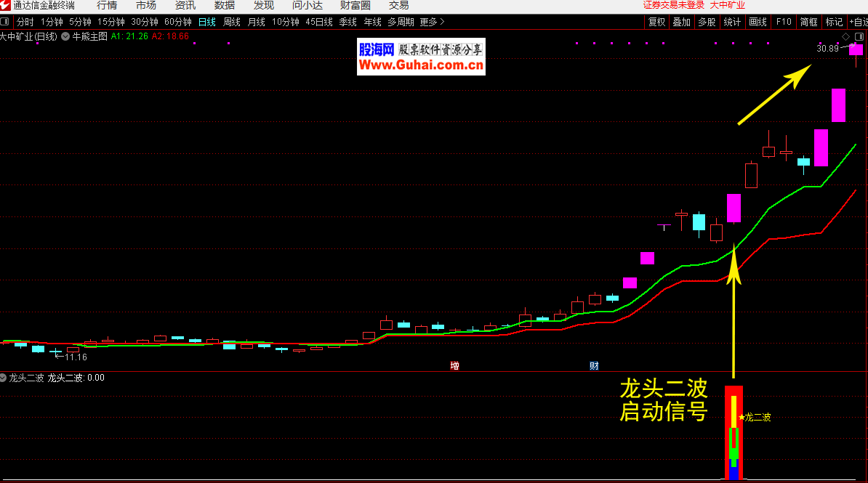Expand the 更多 periods list
Image resolution: width=868 pixels, height=483 pixels.
[432, 22]
